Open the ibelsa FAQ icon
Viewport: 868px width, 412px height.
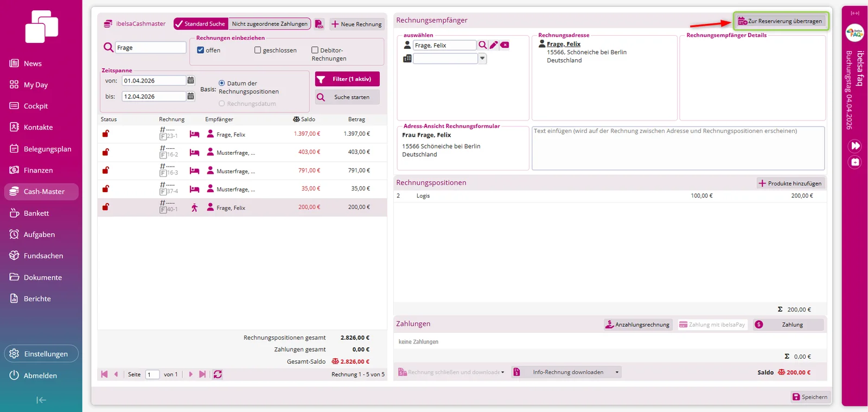tap(855, 33)
